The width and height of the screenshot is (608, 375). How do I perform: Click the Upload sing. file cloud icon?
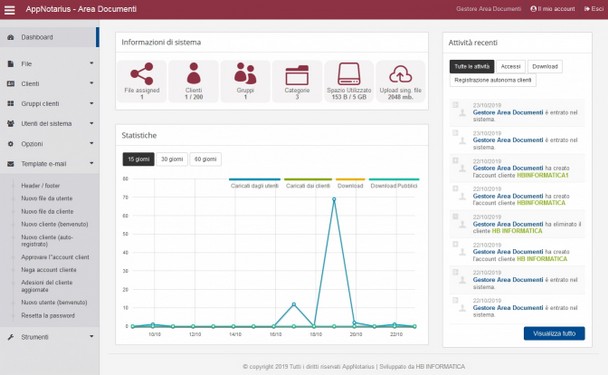[401, 74]
